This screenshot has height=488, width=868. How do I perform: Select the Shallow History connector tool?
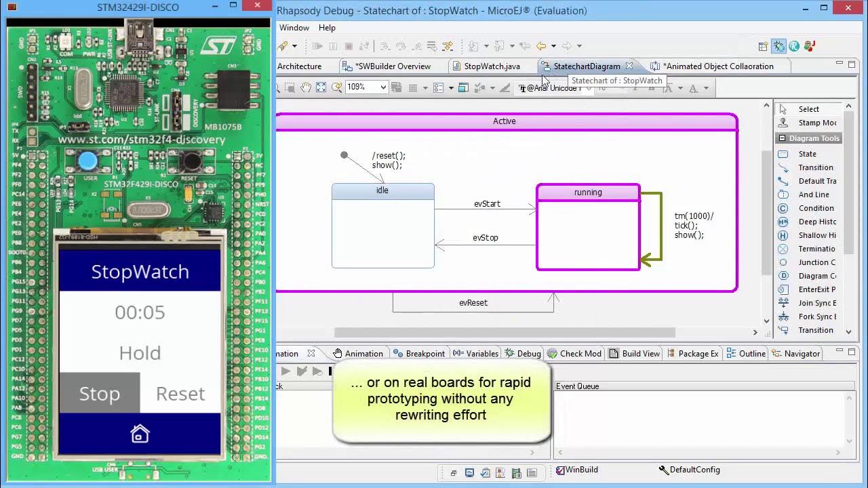(x=807, y=235)
